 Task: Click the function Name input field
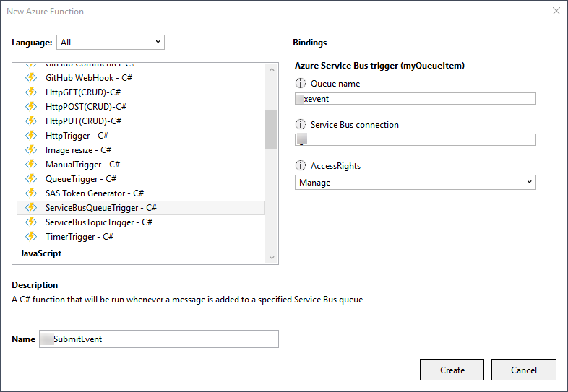click(x=159, y=339)
